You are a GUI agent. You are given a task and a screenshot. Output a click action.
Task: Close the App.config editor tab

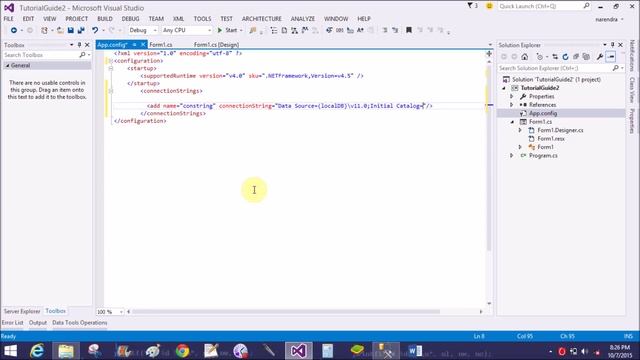click(x=143, y=44)
